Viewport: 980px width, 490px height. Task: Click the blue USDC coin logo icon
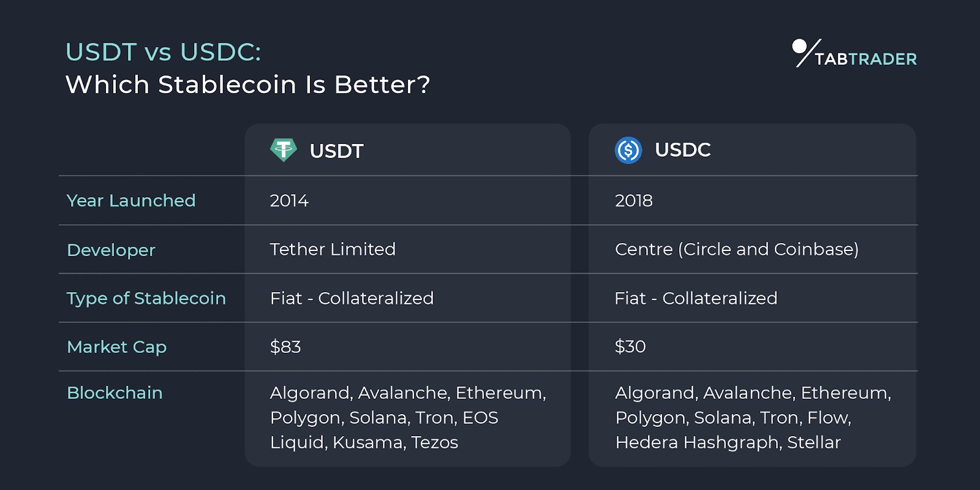(628, 150)
